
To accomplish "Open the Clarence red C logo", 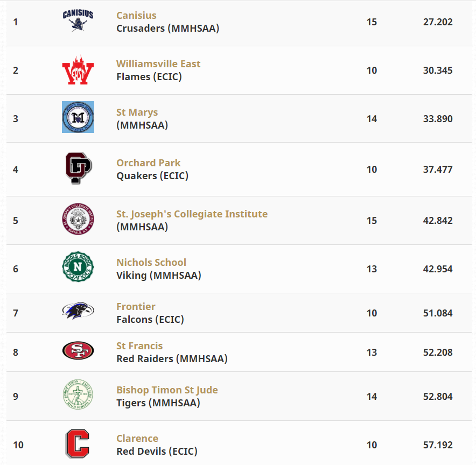I will click(x=78, y=443).
